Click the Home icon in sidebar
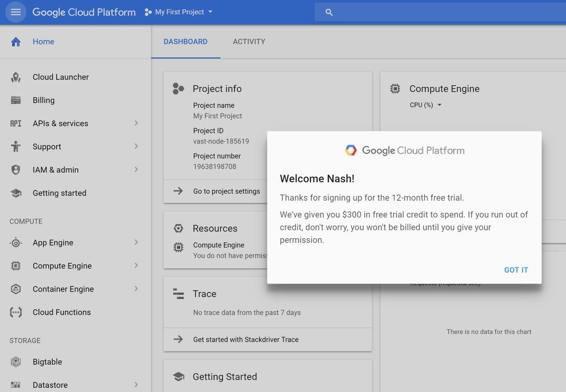The image size is (566, 392). 15,41
